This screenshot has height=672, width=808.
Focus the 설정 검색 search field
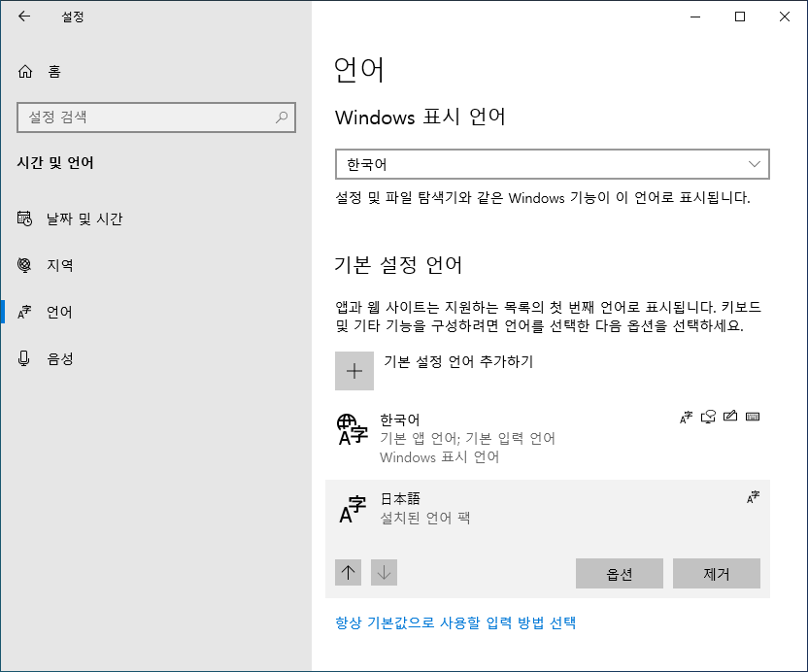click(156, 118)
